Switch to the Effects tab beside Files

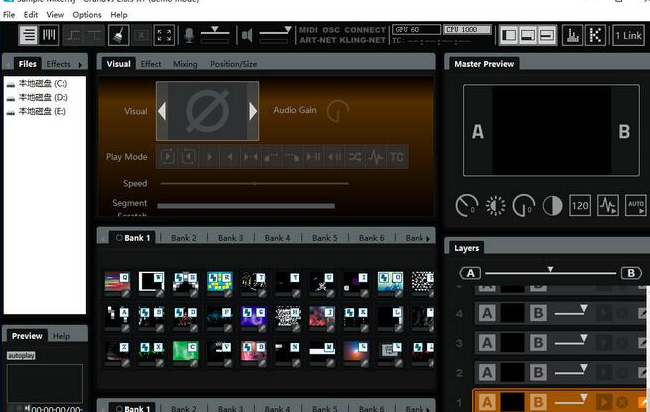(x=58, y=64)
